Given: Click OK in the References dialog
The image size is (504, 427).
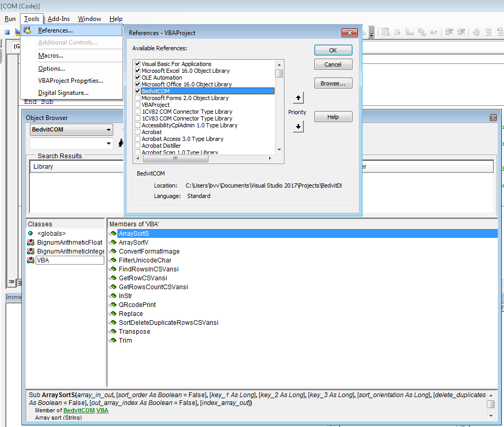Looking at the screenshot, I should (333, 50).
